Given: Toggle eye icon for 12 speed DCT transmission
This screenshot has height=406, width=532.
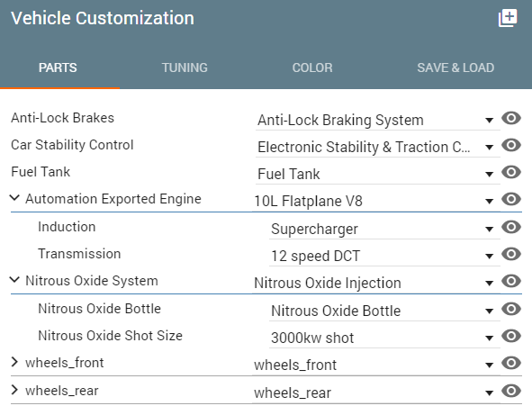Looking at the screenshot, I should [511, 254].
